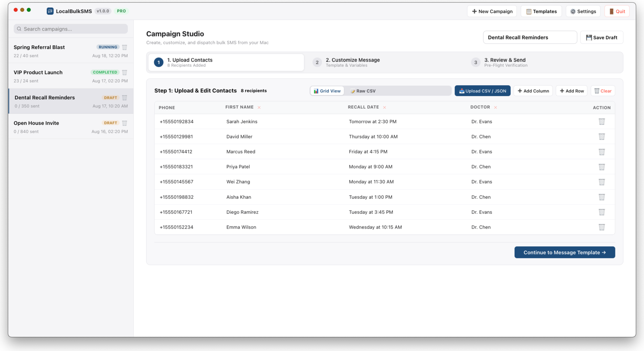Go to step 1 Upload Contacts
The image size is (644, 351).
click(226, 62)
